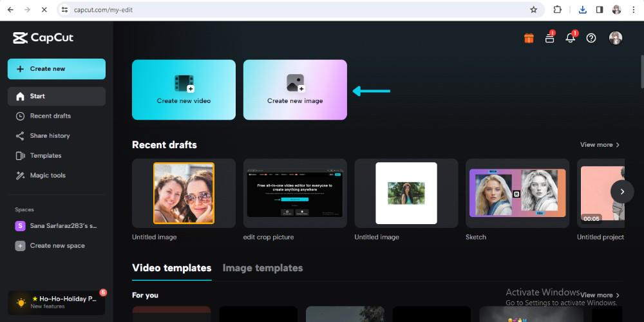Image resolution: width=644 pixels, height=322 pixels.
Task: Stop loading the page
Action: pos(44,10)
